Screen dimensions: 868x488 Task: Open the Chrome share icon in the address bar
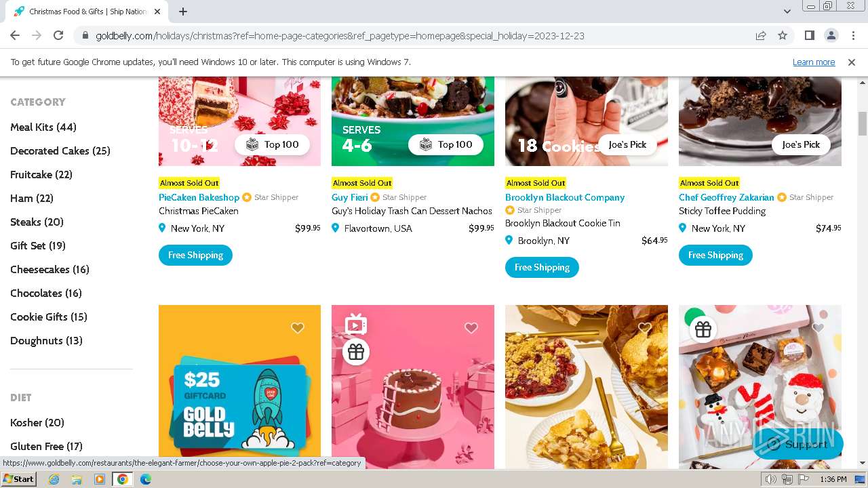(x=761, y=35)
